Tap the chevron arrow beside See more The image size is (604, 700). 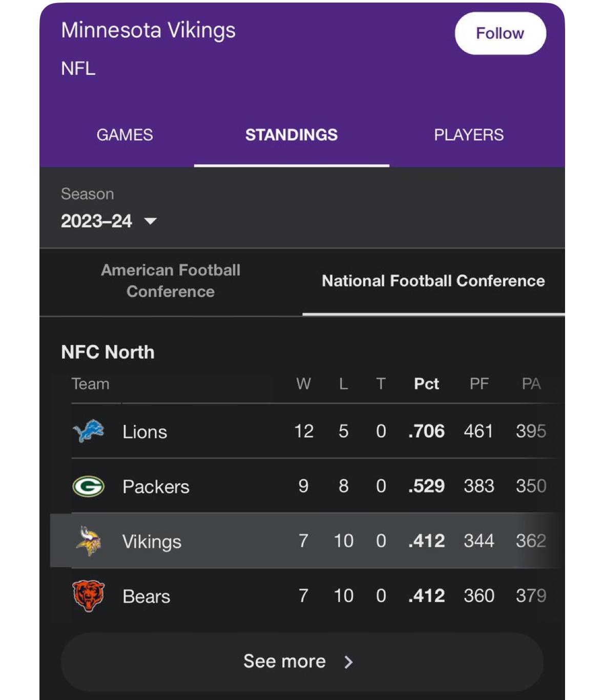pos(349,662)
